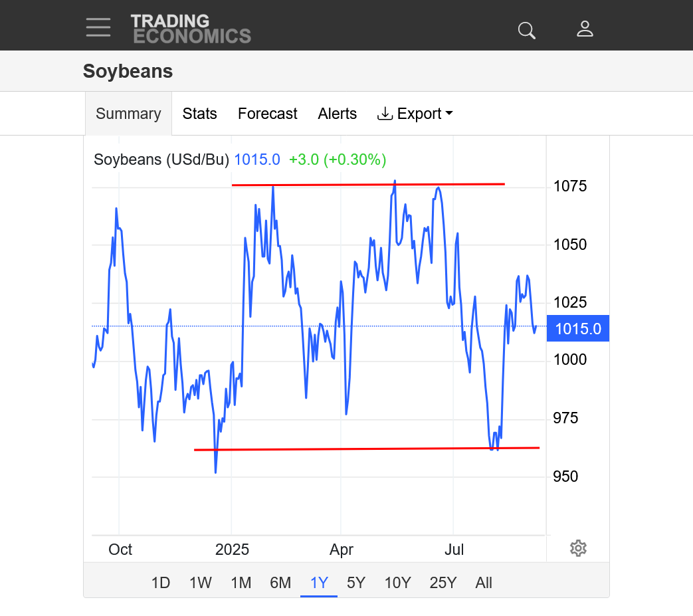This screenshot has width=693, height=616.
Task: Select the 25Y time range
Action: coord(443,583)
